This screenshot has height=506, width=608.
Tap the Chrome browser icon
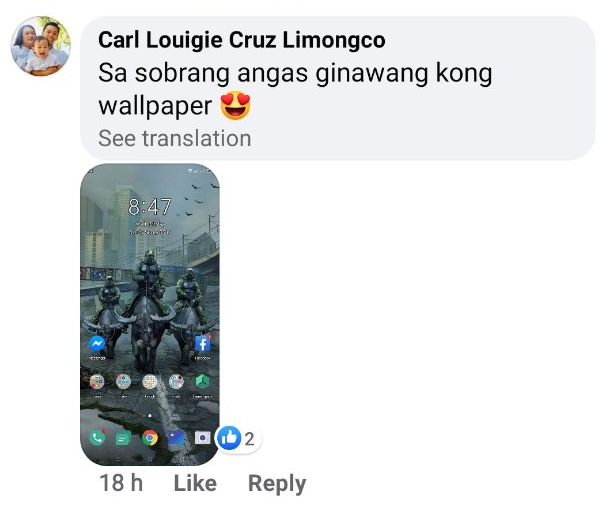pyautogui.click(x=150, y=438)
